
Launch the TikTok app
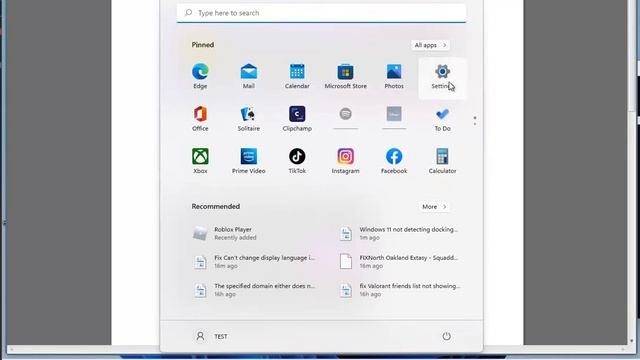click(x=297, y=162)
